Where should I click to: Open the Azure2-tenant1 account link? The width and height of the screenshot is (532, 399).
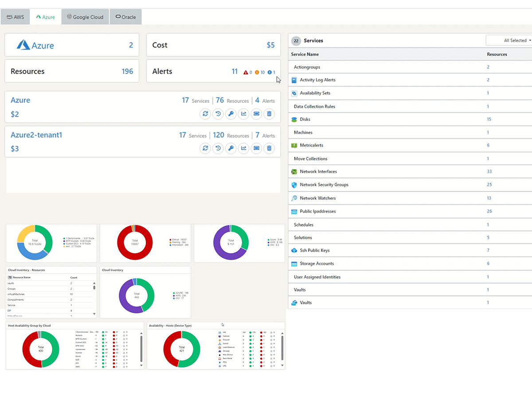(x=36, y=134)
